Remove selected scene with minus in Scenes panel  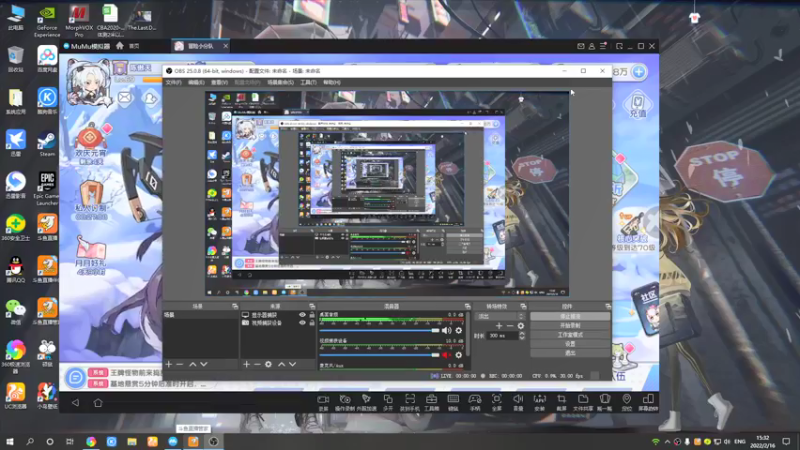pyautogui.click(x=180, y=364)
